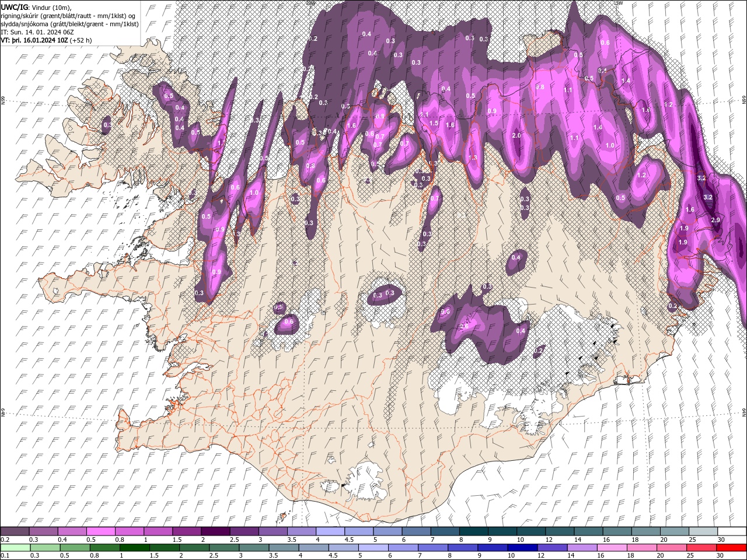Pick the light pink 16 swatch, lower legend
The width and height of the screenshot is (747, 560).
612,548
